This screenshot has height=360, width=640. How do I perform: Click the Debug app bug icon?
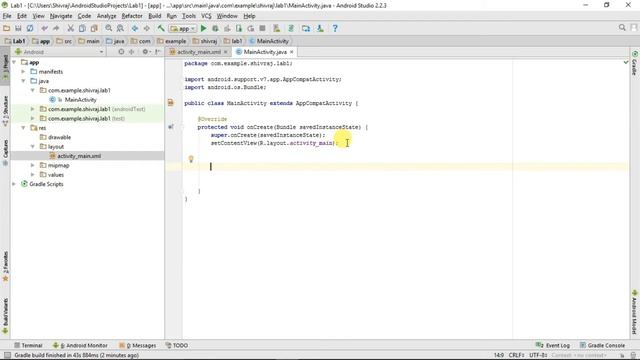(x=215, y=28)
